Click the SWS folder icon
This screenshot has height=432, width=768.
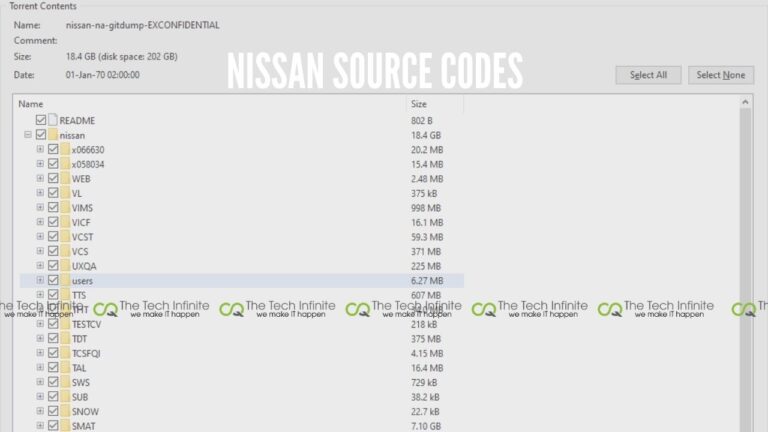(x=65, y=382)
